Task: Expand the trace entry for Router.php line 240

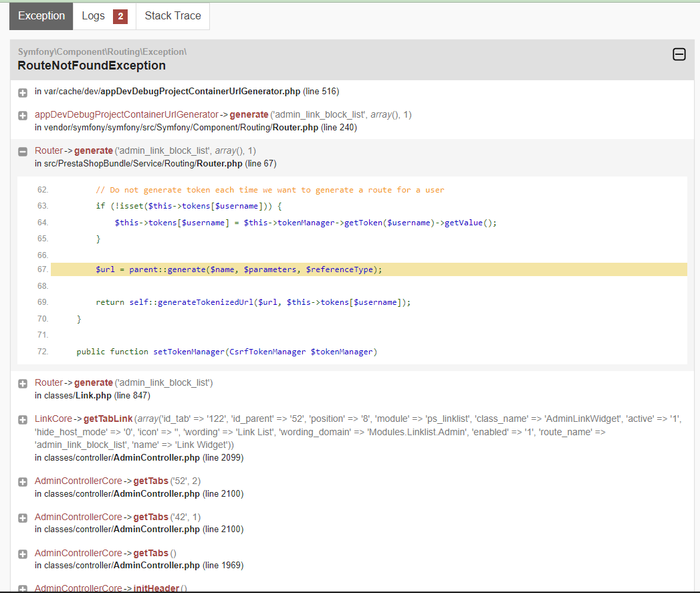Action: 23,116
